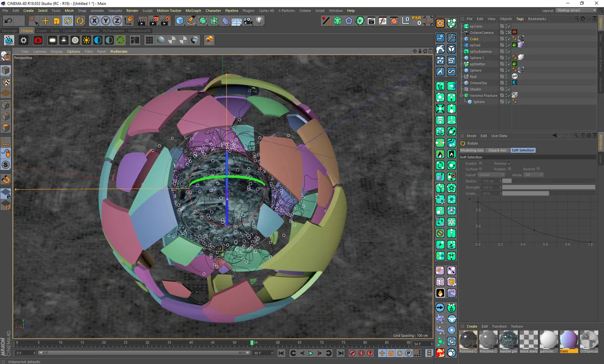The height and width of the screenshot is (364, 604).
Task: Click the Edit Render Settings clapperboard icon
Action: pos(165,21)
